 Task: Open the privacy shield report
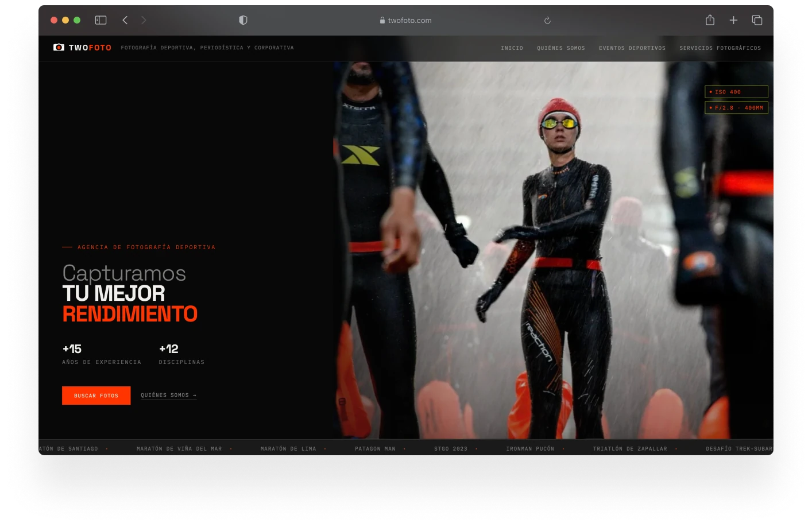[x=243, y=20]
